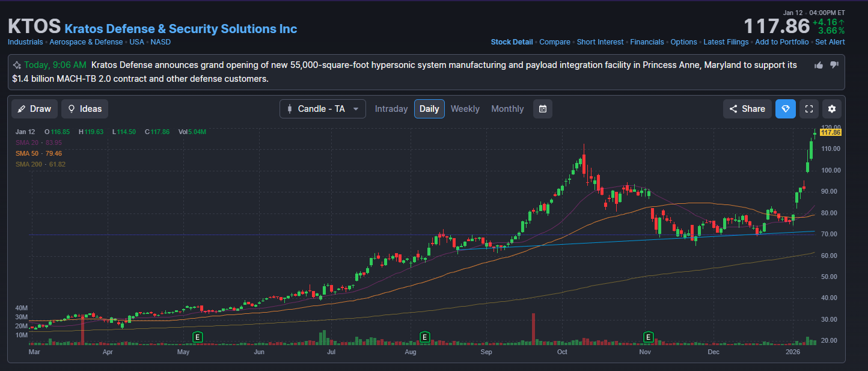Screen dimensions: 868x371
Task: Click the SMA 200 indicator label
Action: click(x=40, y=164)
